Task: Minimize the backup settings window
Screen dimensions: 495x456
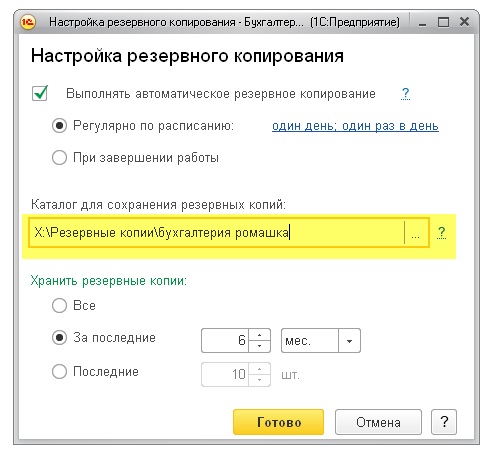Action: pos(422,23)
